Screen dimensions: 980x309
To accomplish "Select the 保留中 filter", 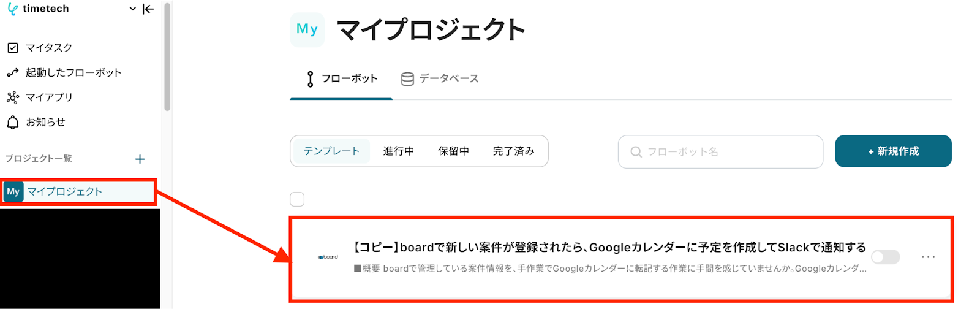I will pos(453,151).
